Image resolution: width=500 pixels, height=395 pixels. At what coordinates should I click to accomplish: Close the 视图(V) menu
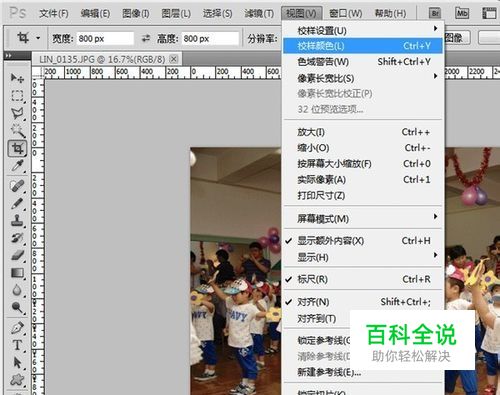[301, 13]
